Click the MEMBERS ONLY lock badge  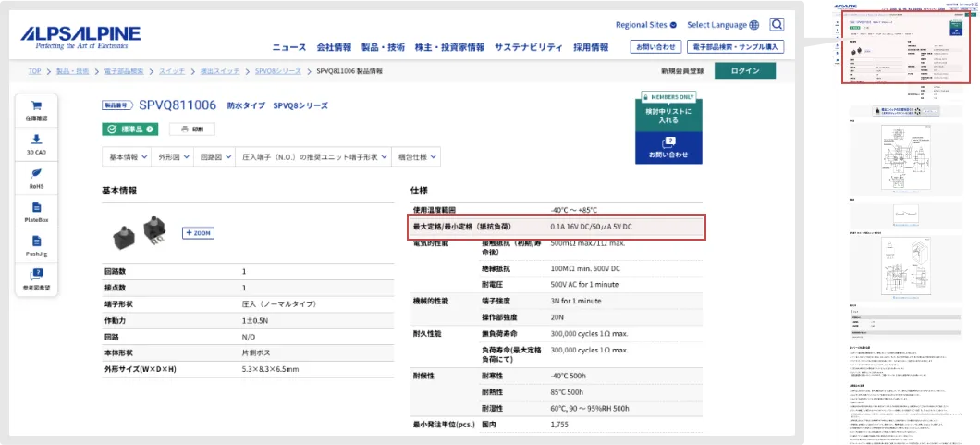(668, 97)
